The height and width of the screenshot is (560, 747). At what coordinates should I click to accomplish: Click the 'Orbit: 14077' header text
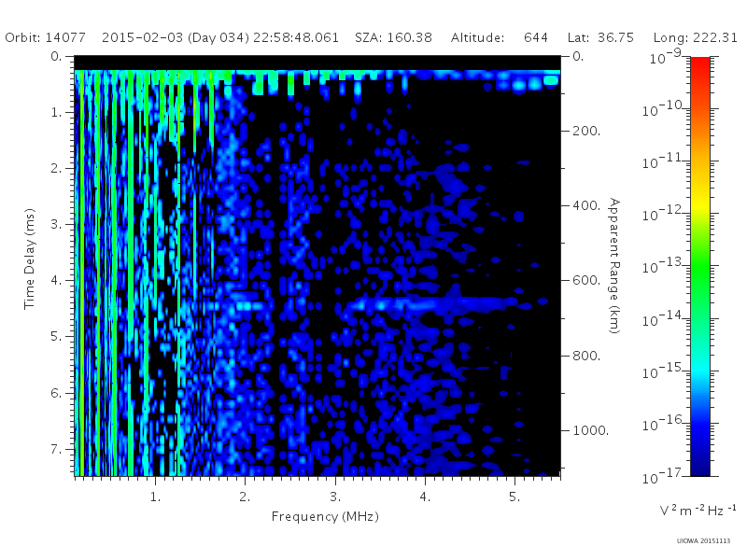point(45,37)
